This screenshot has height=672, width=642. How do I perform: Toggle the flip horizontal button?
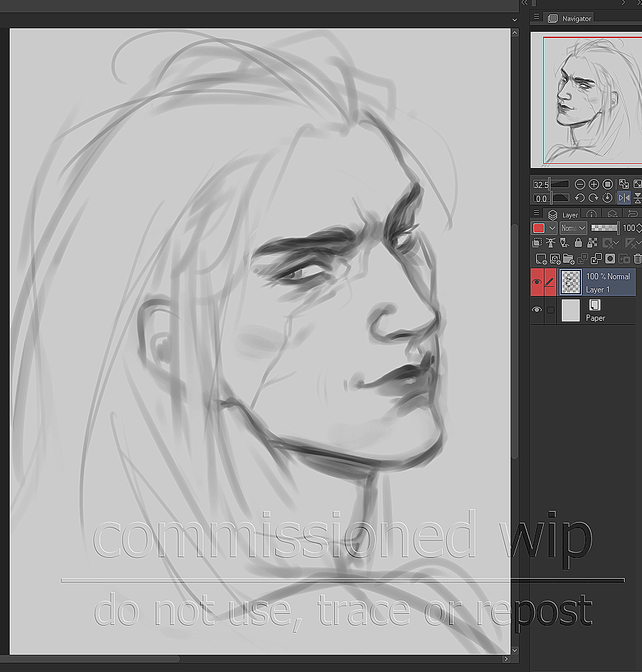[624, 198]
